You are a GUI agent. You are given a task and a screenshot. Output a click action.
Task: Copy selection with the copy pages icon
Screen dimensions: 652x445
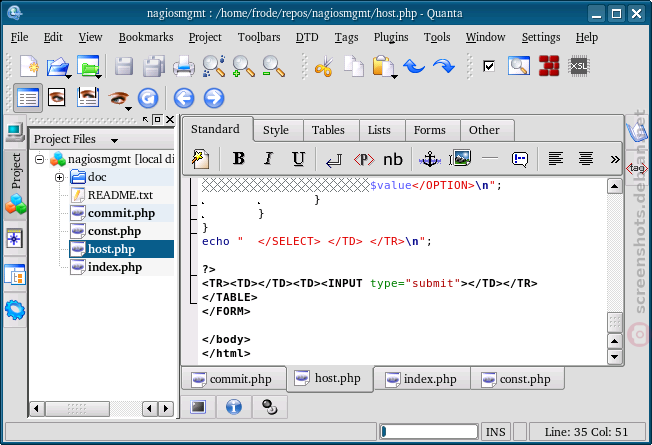353,66
